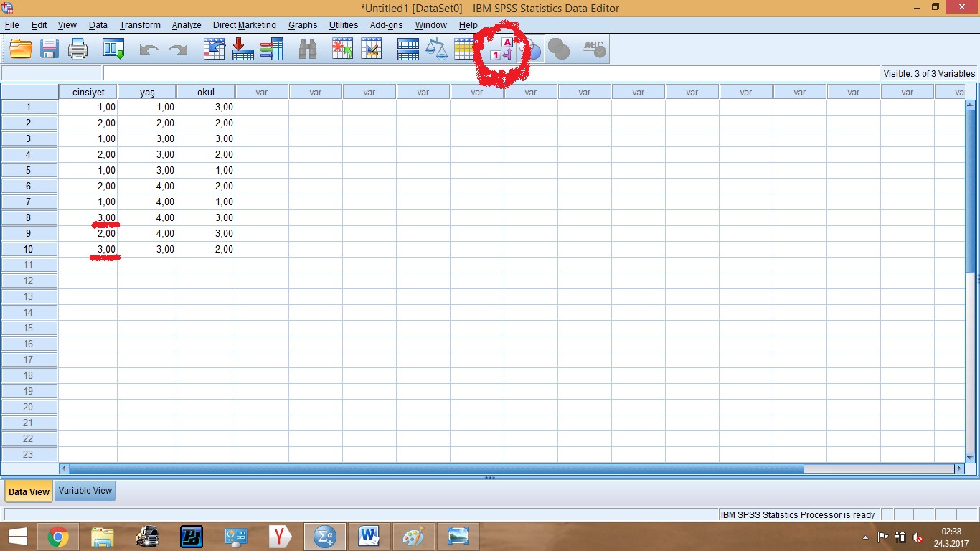The height and width of the screenshot is (551, 980).
Task: Select the okul column header
Action: point(206,92)
